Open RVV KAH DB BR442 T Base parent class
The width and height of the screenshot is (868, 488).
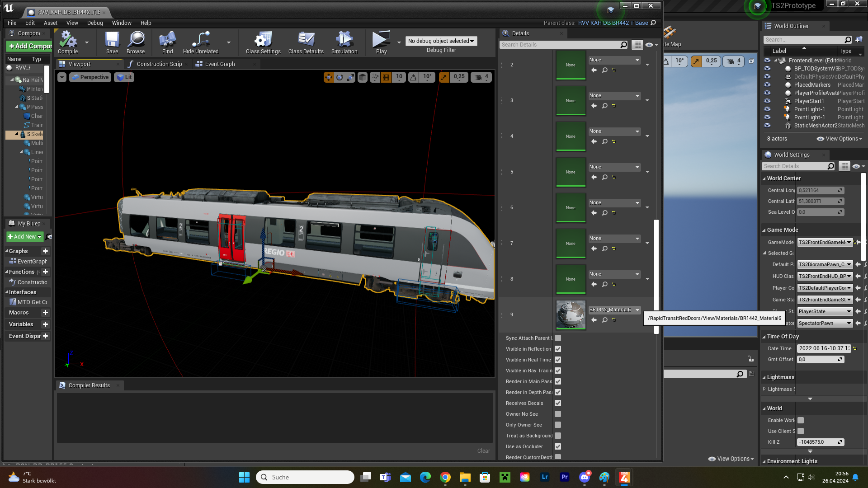coord(613,23)
